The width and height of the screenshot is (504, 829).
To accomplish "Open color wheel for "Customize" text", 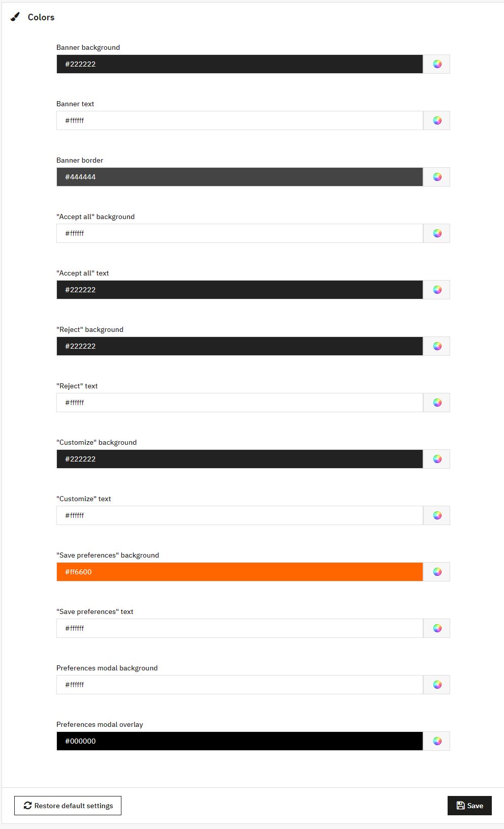I will (x=437, y=515).
